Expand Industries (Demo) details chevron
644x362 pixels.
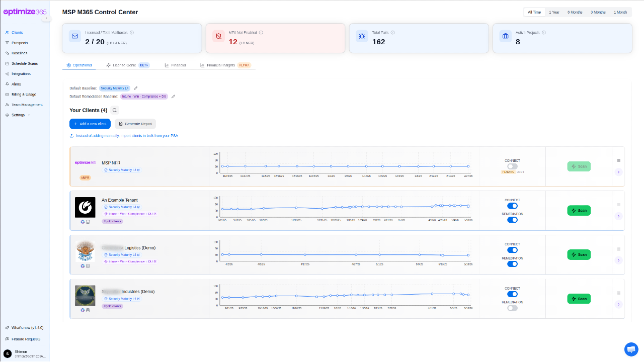(x=619, y=304)
